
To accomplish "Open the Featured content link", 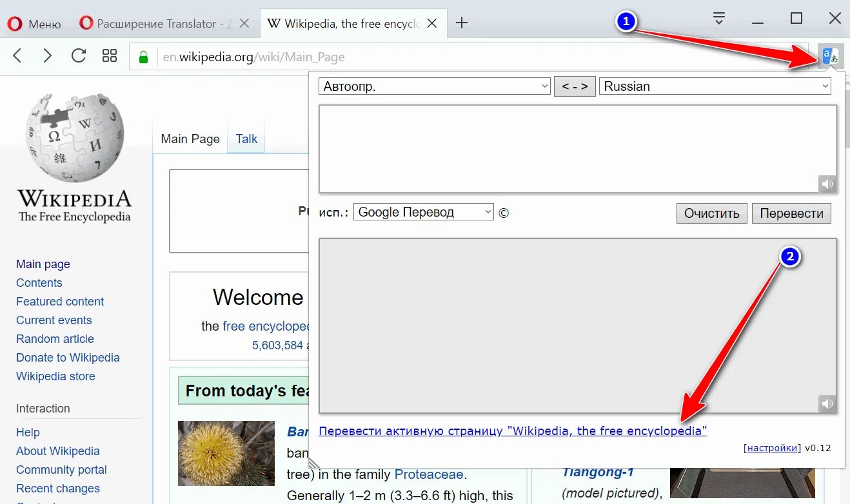I will pyautogui.click(x=60, y=302).
